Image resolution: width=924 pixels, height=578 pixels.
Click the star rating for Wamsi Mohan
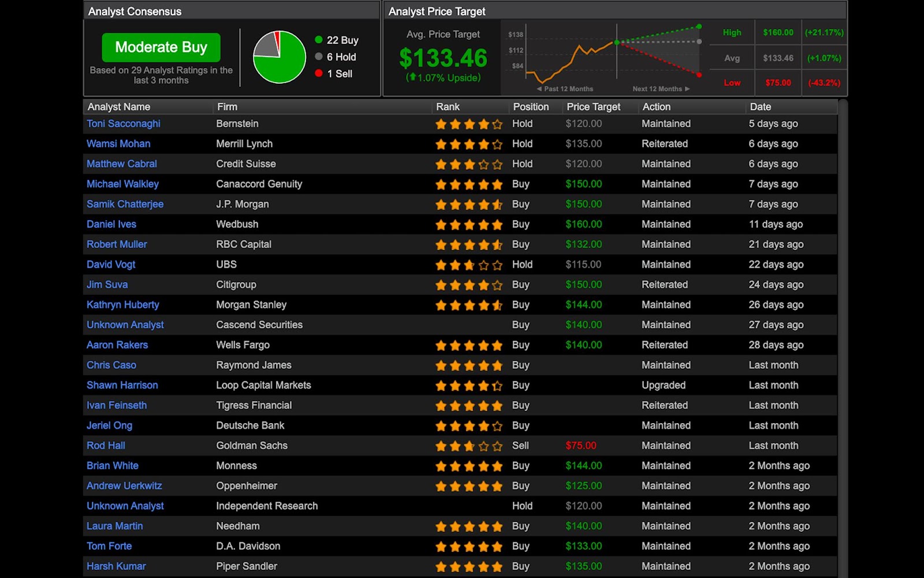[x=469, y=144]
